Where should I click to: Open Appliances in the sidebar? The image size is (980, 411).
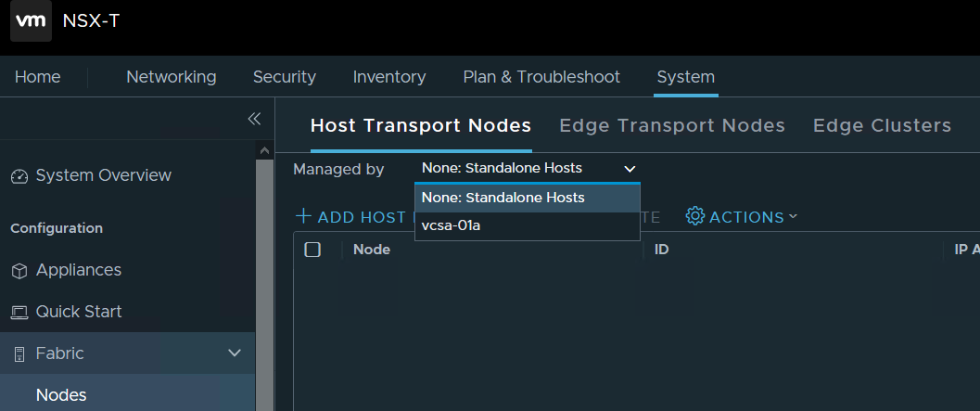pos(78,270)
